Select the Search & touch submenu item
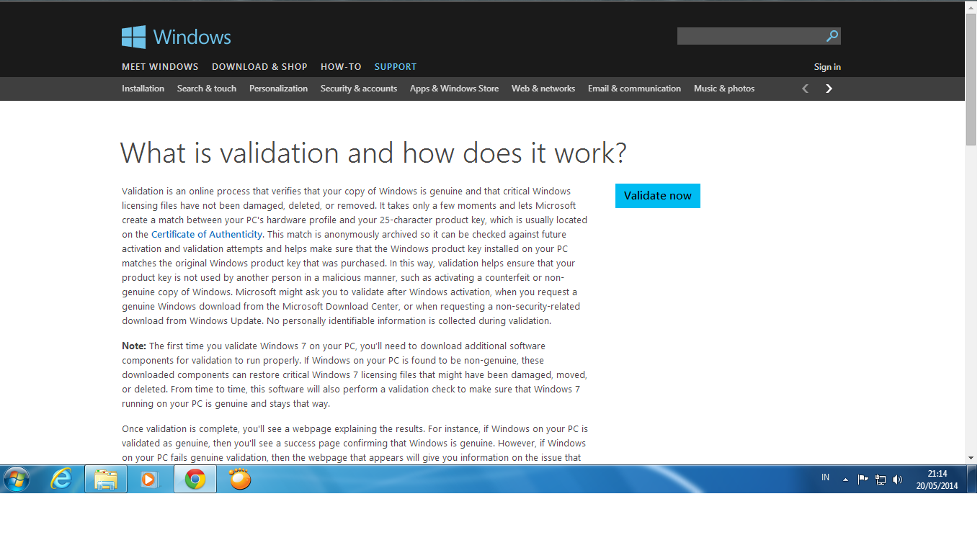This screenshot has height=553, width=980. tap(207, 89)
